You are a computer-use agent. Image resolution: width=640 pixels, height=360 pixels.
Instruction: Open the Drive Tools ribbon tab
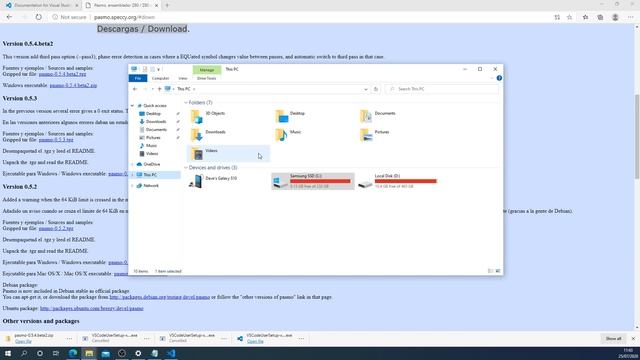click(207, 78)
